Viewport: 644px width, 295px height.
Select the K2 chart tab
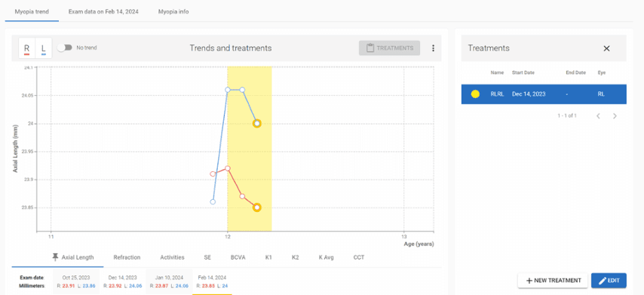[x=296, y=257]
